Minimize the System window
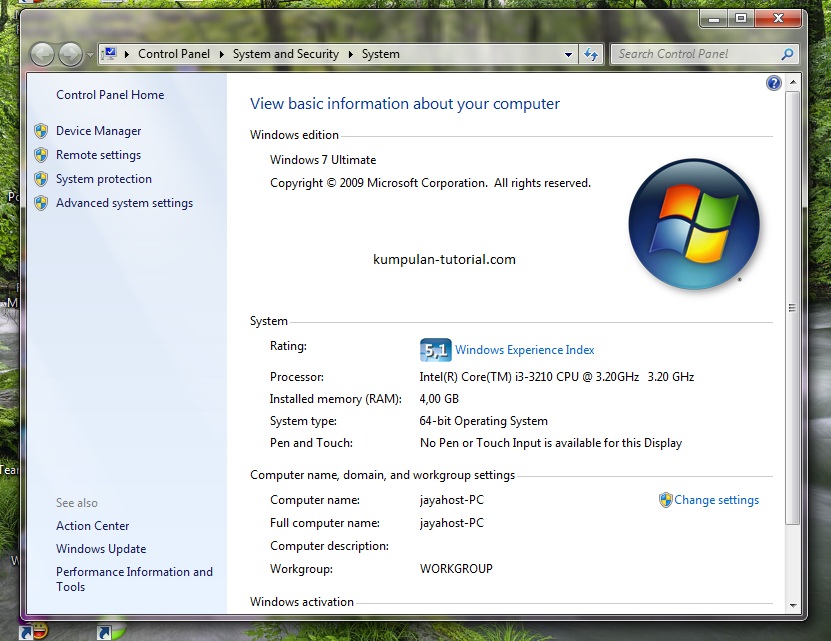 coord(714,20)
